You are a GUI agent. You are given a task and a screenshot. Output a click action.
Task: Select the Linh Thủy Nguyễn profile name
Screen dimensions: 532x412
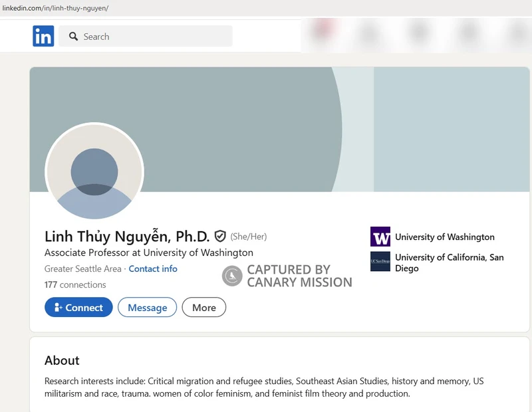click(x=126, y=236)
